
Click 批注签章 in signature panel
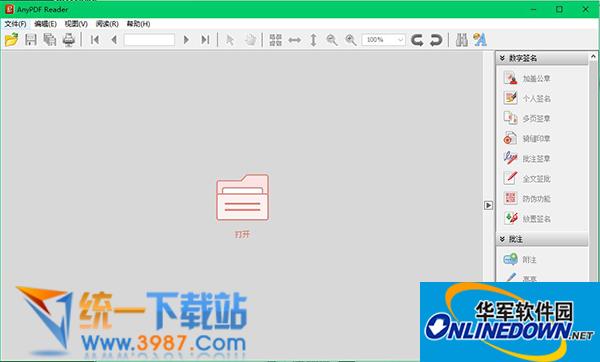[527, 158]
